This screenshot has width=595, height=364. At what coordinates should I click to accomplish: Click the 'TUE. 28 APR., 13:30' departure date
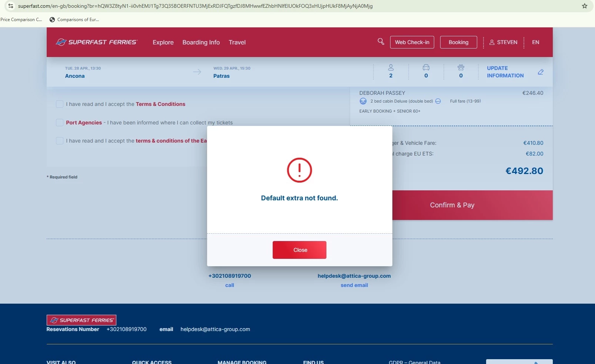pyautogui.click(x=83, y=68)
